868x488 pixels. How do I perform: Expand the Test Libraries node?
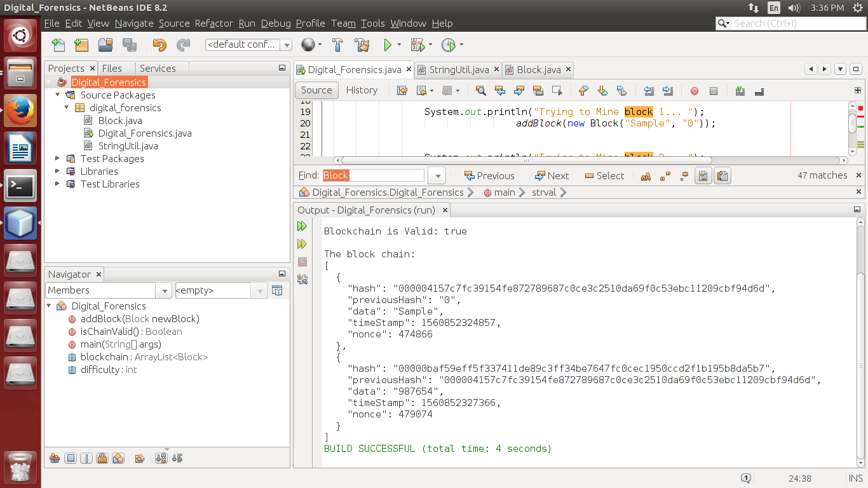click(58, 184)
